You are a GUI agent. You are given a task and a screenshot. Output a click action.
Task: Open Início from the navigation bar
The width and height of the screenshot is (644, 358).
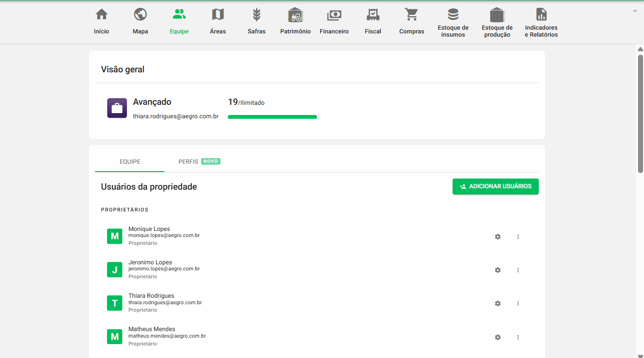click(101, 14)
